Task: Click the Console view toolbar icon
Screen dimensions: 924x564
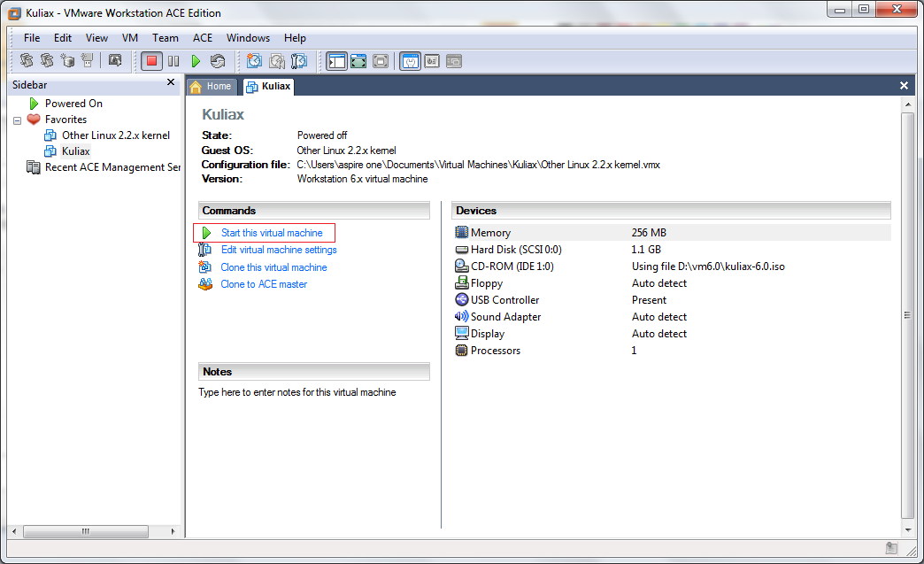Action: tap(454, 61)
